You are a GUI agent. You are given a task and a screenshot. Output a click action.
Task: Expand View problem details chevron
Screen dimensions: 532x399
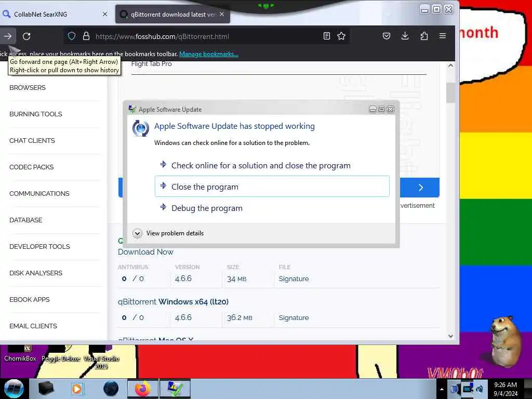click(x=137, y=233)
